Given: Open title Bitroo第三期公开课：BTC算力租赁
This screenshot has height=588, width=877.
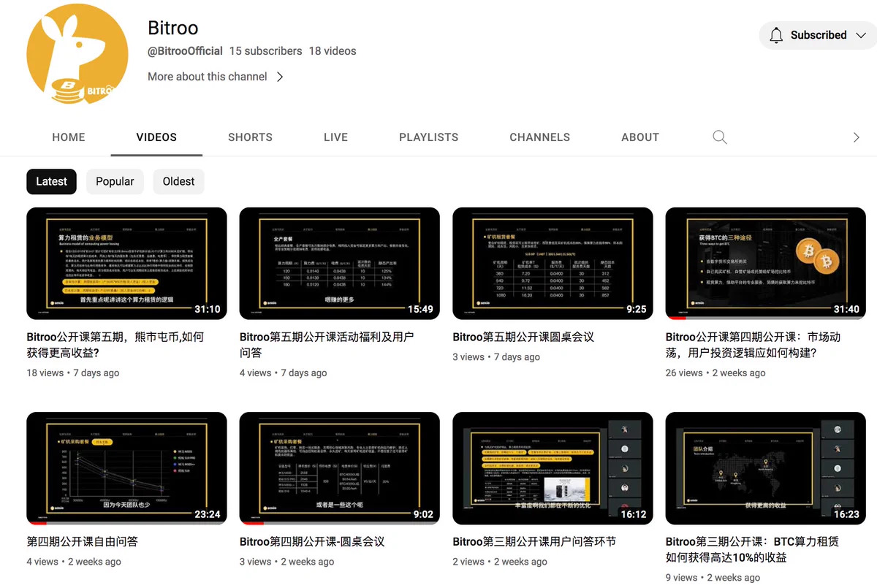Looking at the screenshot, I should (753, 549).
